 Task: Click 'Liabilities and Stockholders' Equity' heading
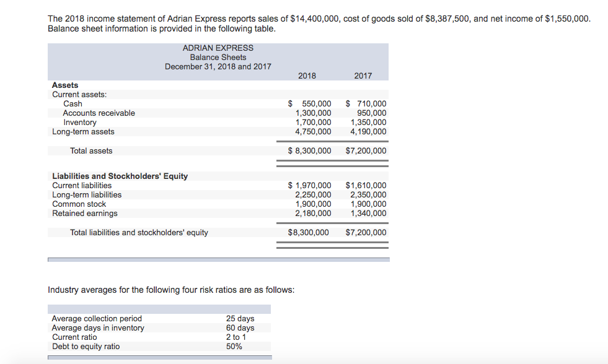[x=120, y=176]
